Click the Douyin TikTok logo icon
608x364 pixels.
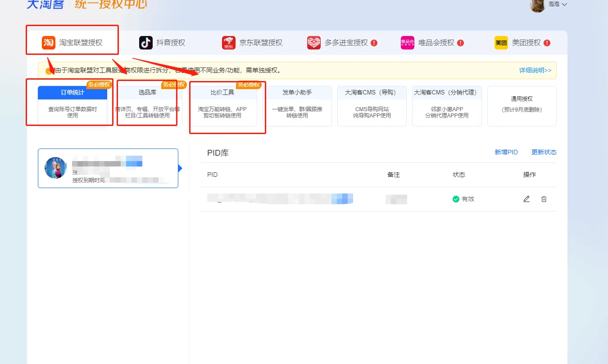click(146, 43)
